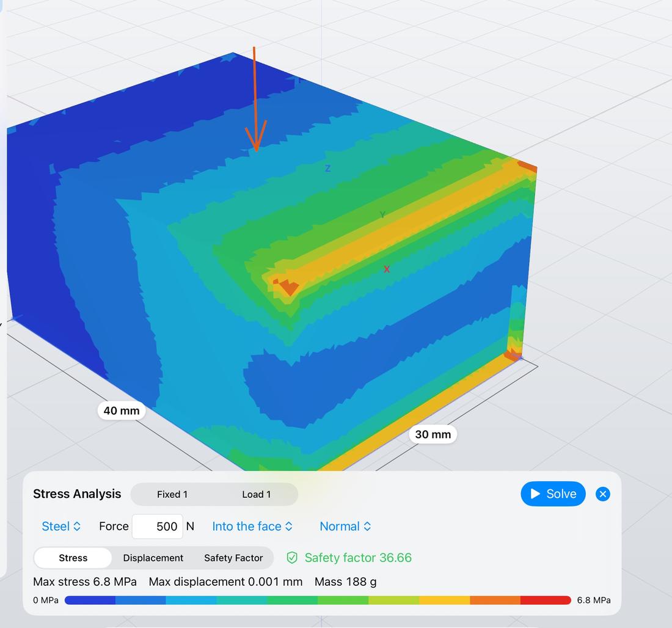Click the Solve button
The width and height of the screenshot is (672, 628).
tap(553, 494)
